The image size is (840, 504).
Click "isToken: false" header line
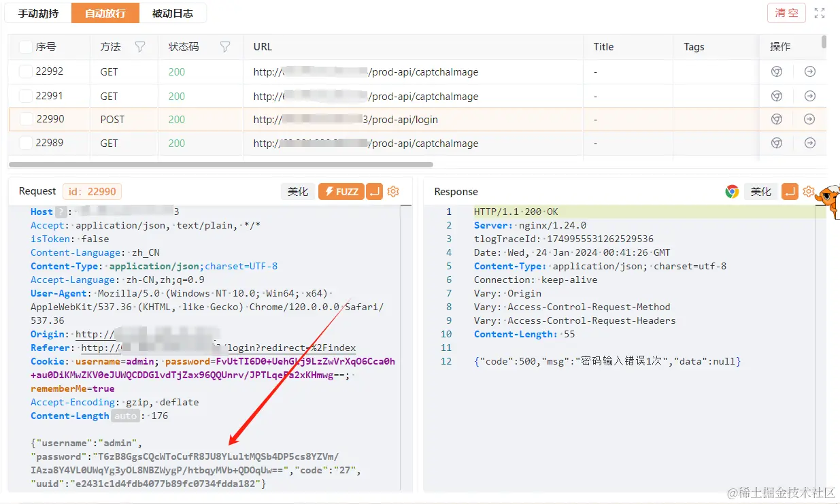69,239
